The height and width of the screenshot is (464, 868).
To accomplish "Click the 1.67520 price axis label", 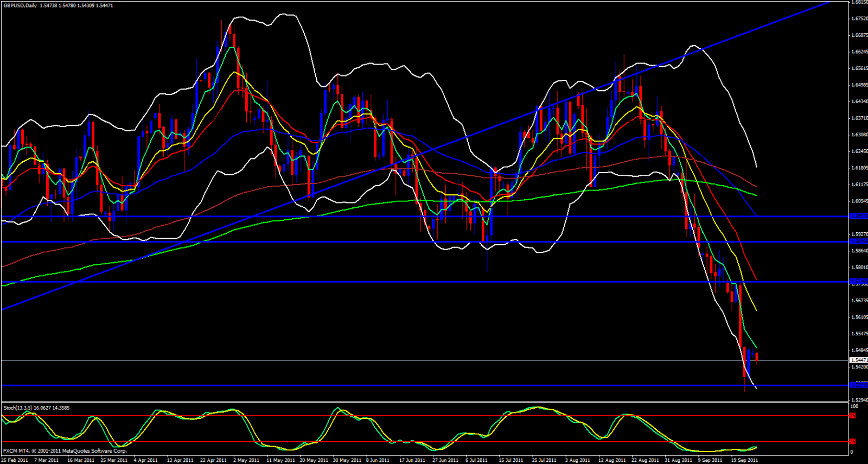I will (859, 18).
